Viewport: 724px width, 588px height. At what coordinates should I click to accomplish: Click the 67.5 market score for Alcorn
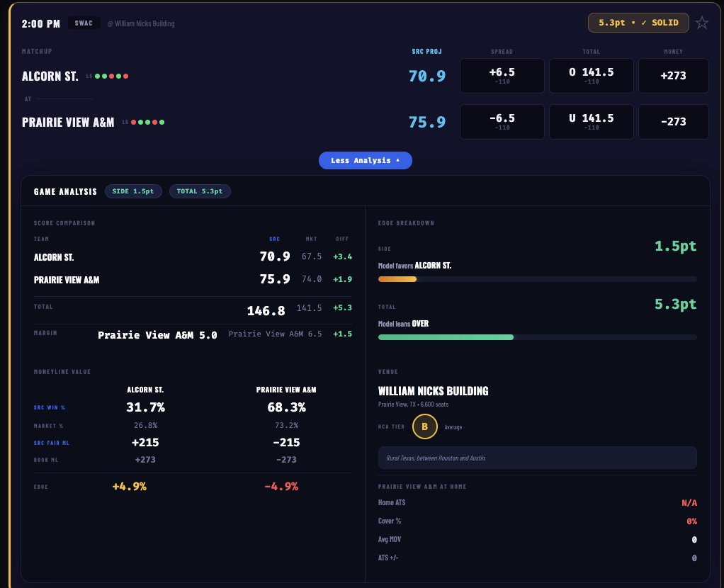(x=312, y=256)
